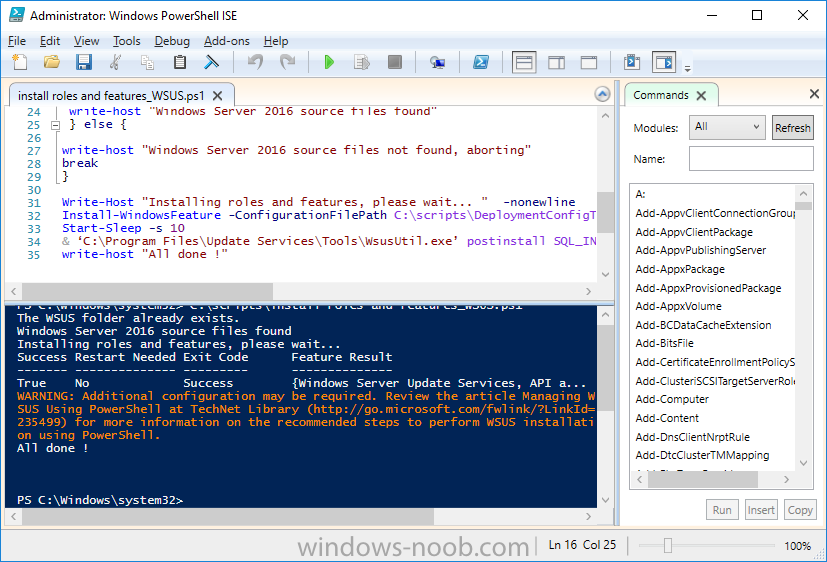Open a script with the folder icon
The image size is (827, 562).
[52, 62]
